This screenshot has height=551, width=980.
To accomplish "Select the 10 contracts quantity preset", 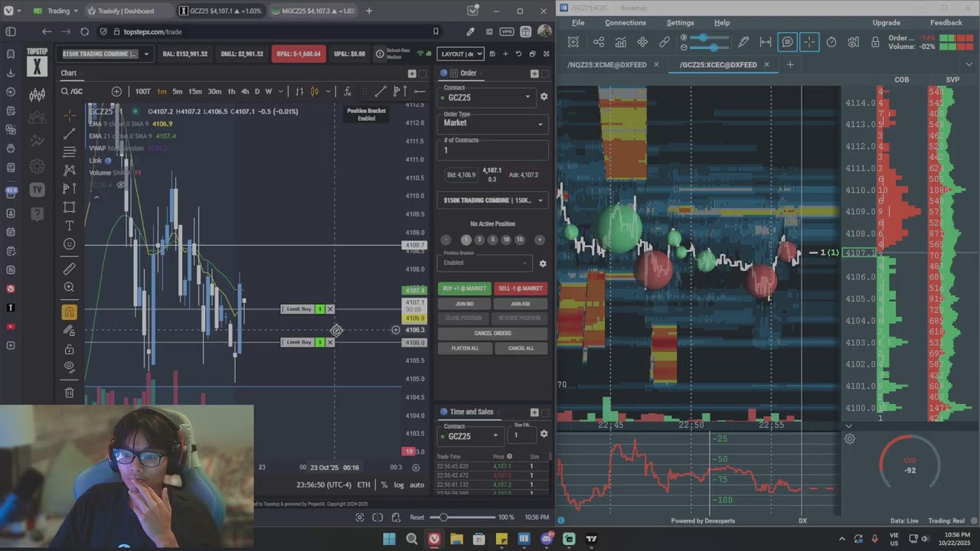I will coord(506,240).
